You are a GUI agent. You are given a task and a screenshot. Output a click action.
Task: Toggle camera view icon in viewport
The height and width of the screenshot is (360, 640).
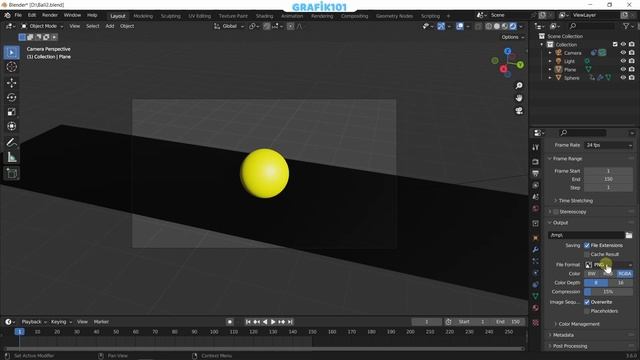(x=519, y=111)
